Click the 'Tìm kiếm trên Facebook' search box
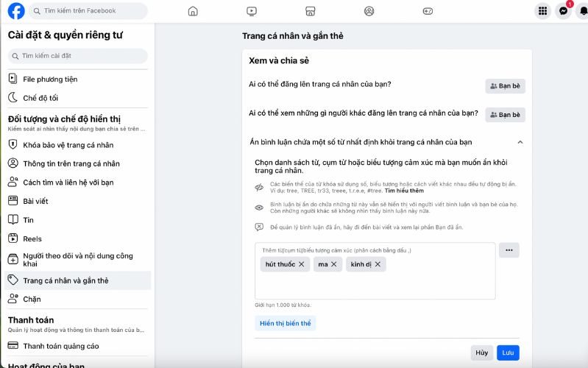The image size is (588, 368). click(x=88, y=11)
